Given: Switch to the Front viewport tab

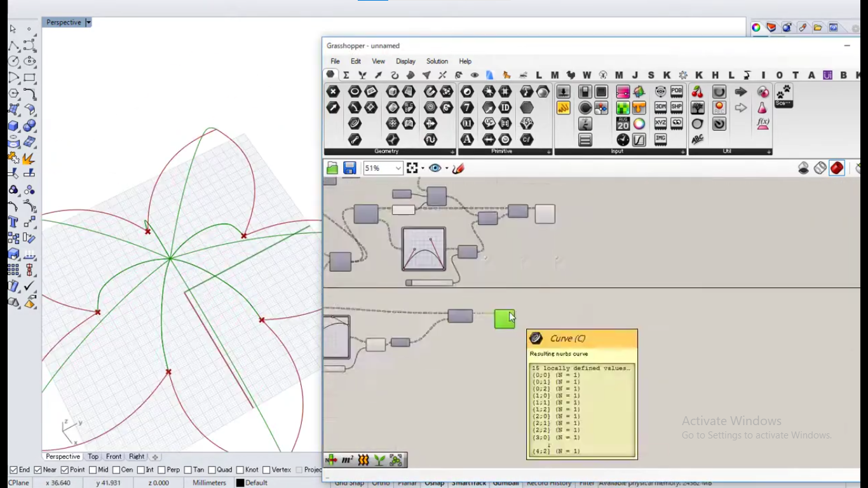Looking at the screenshot, I should [114, 456].
